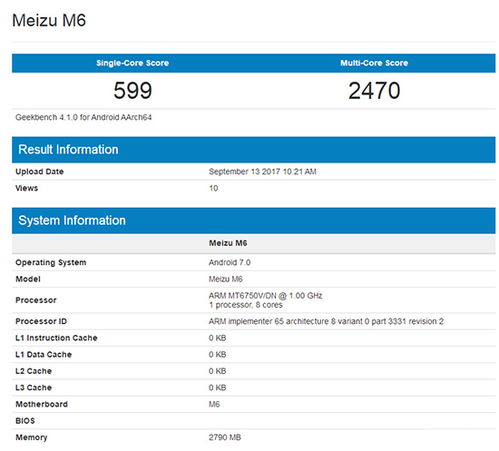Click the L2 Cache value 0 KB
Screen dimensions: 499x451
(x=217, y=371)
